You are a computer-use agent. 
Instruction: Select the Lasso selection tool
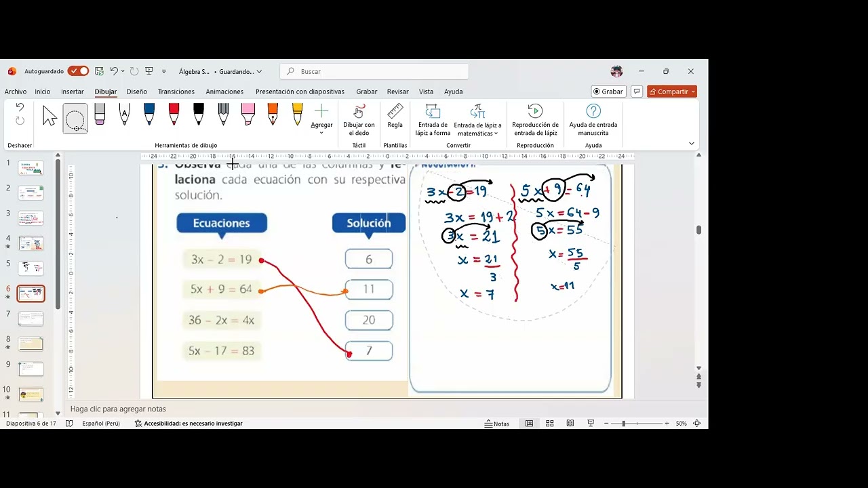[75, 119]
